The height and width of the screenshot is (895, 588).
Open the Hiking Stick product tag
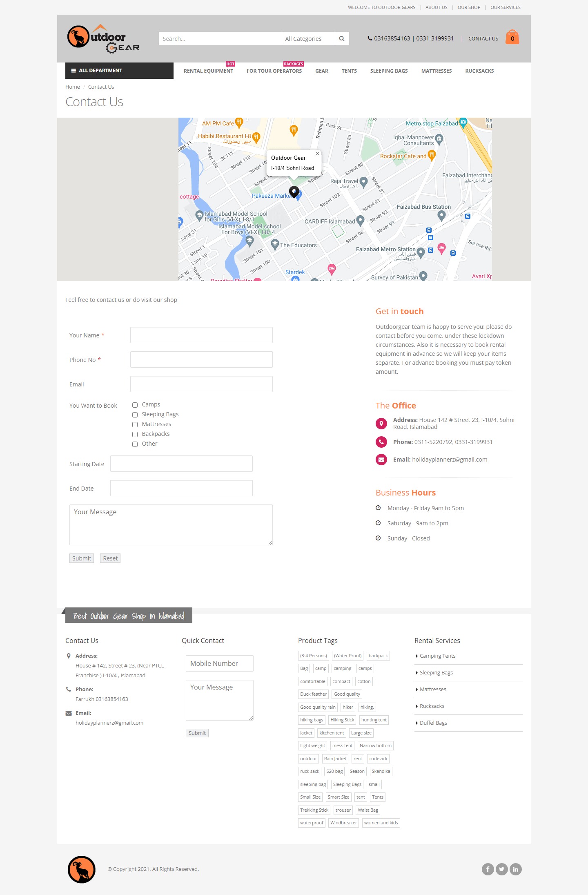point(342,720)
